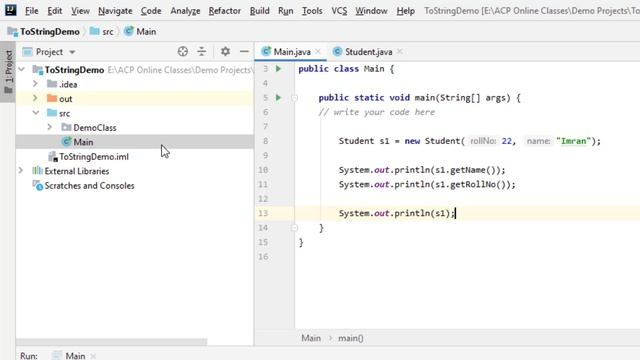Hide the Project panel with minus icon
Viewport: 640px width, 360px height.
(x=244, y=51)
